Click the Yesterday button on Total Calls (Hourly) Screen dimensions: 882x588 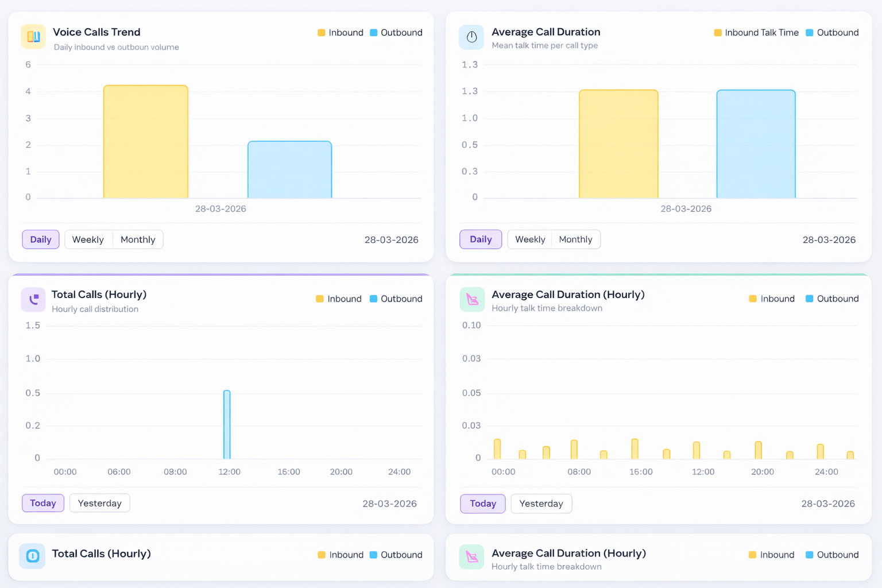pyautogui.click(x=99, y=503)
